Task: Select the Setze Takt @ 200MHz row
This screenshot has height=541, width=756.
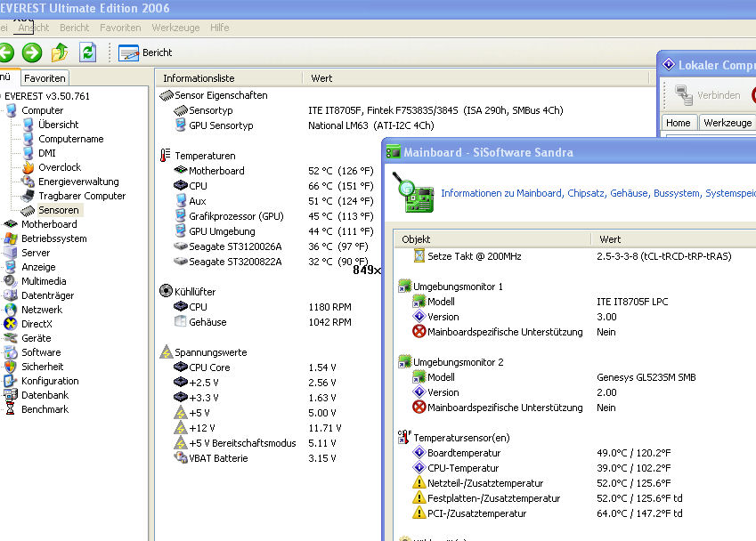Action: 573,256
